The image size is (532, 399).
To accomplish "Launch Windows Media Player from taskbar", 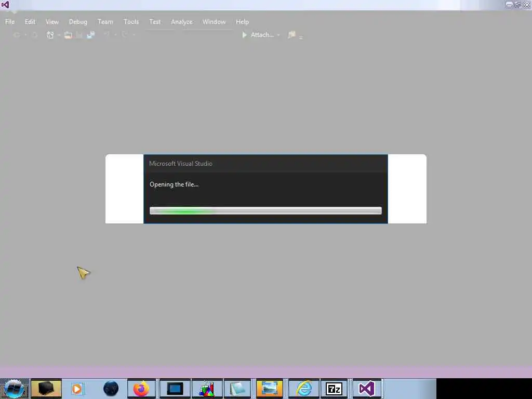I will [77, 389].
